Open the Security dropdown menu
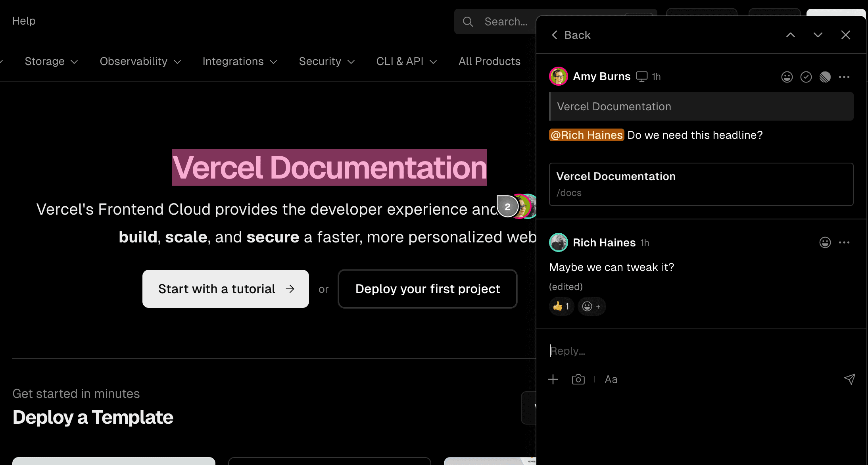Viewport: 868px width, 465px height. [x=326, y=61]
